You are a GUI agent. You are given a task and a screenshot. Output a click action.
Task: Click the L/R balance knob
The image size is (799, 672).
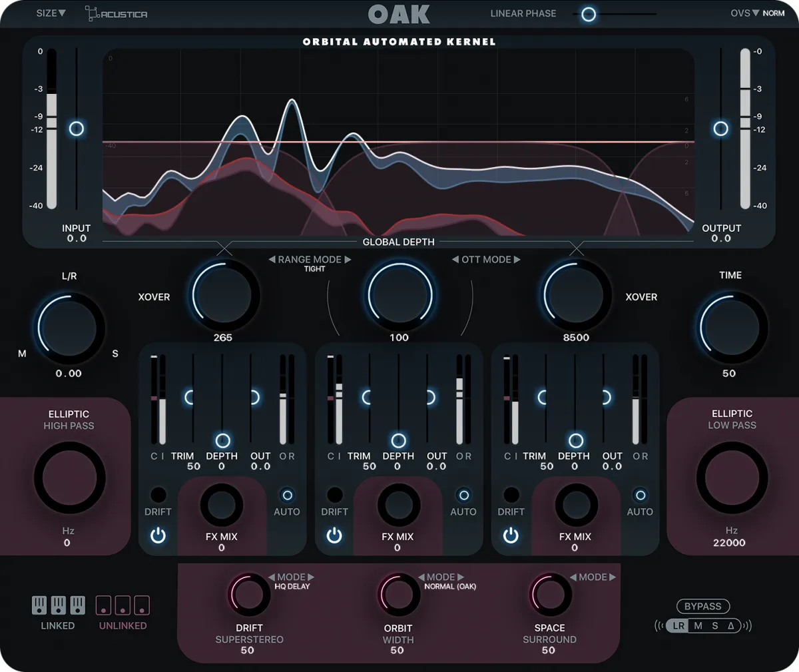click(x=69, y=327)
